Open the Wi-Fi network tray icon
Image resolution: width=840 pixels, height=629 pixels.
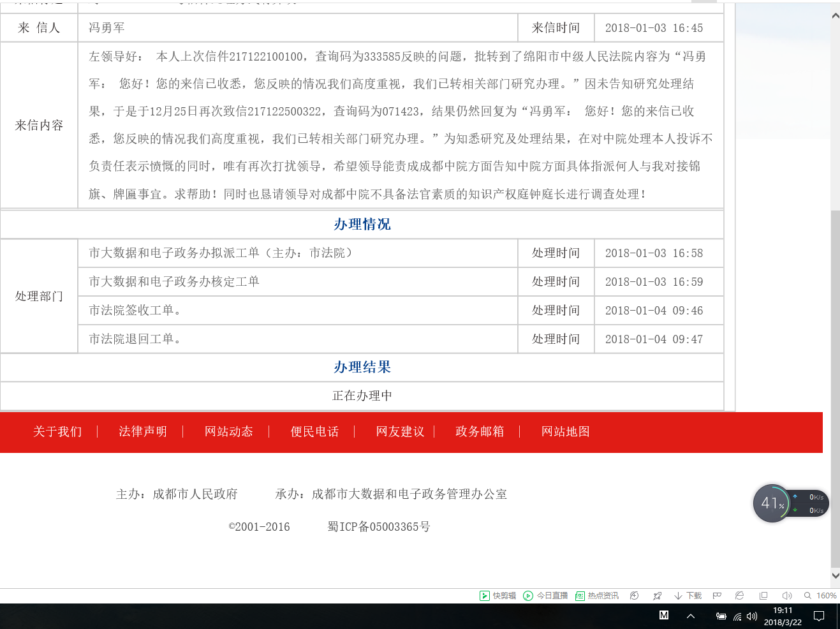737,616
